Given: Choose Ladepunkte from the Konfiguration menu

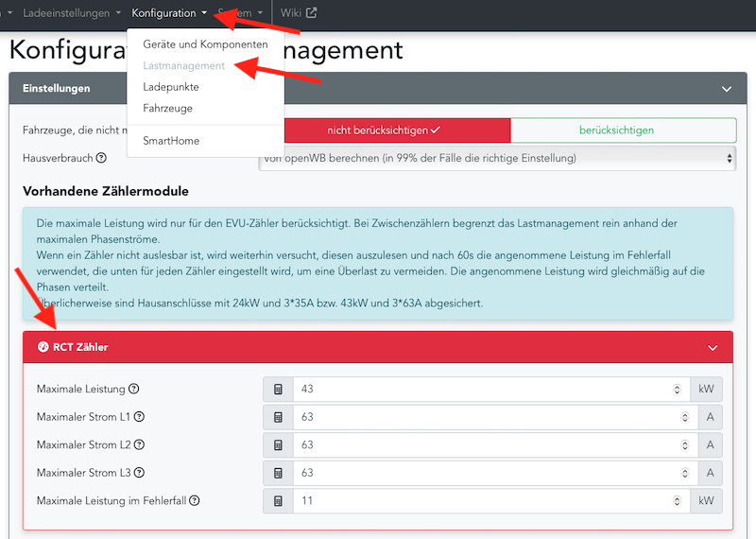Looking at the screenshot, I should 171,87.
